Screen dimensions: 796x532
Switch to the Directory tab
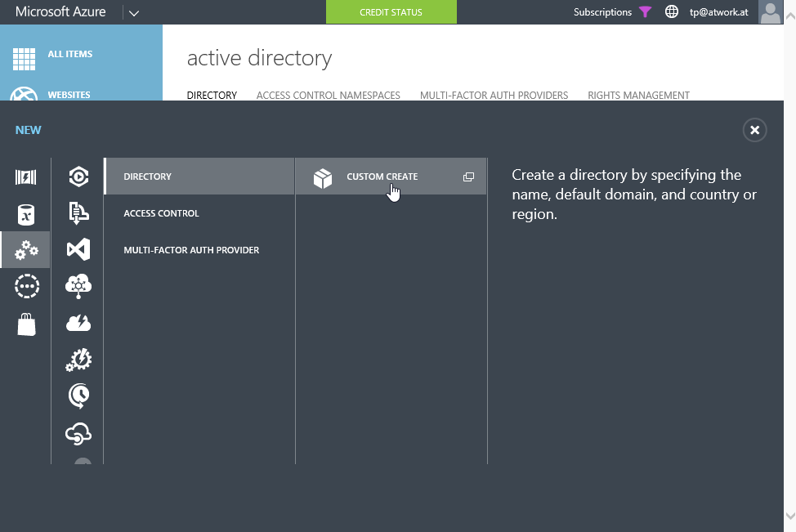point(212,95)
